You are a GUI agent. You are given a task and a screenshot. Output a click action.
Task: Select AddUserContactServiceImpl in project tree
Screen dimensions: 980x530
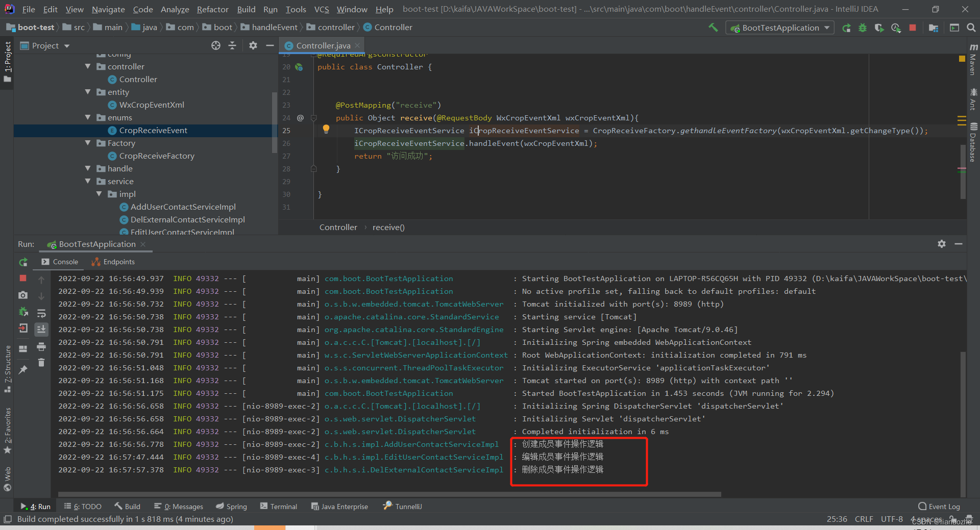pyautogui.click(x=183, y=207)
